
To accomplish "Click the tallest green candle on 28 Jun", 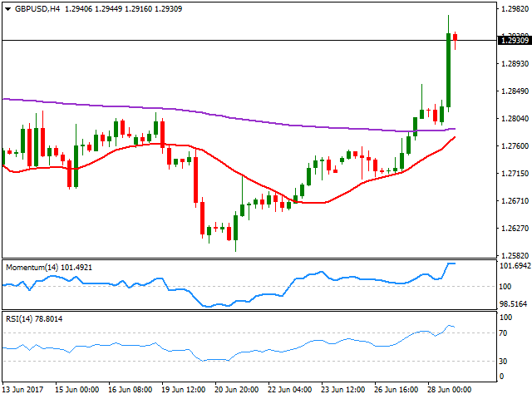I will (x=449, y=70).
